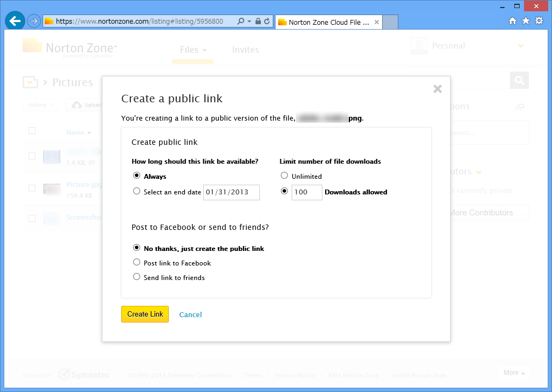Click the Pictures breadcrumb

[73, 82]
